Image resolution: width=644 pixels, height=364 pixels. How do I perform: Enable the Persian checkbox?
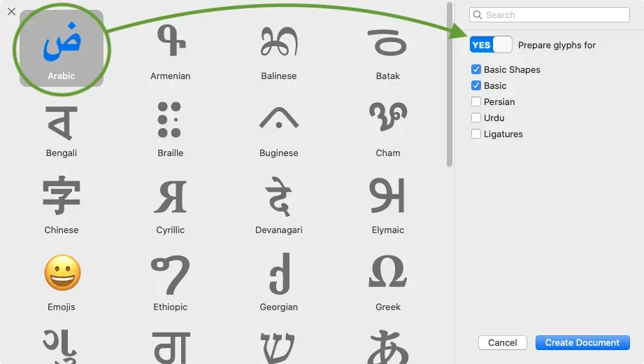click(476, 101)
